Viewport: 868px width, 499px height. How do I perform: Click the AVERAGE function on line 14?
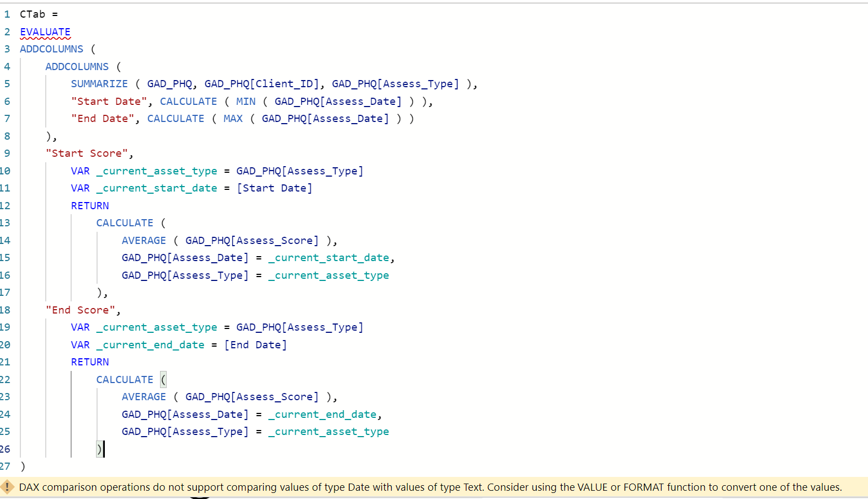144,241
